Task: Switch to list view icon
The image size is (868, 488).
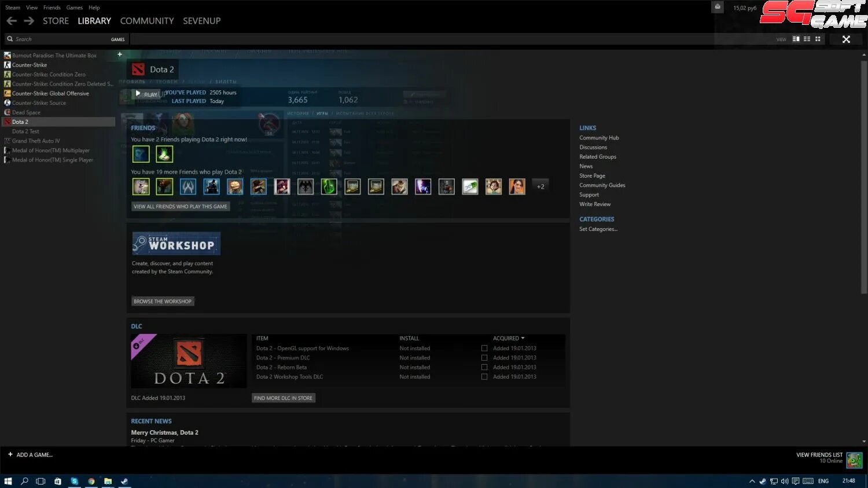Action: tap(807, 39)
